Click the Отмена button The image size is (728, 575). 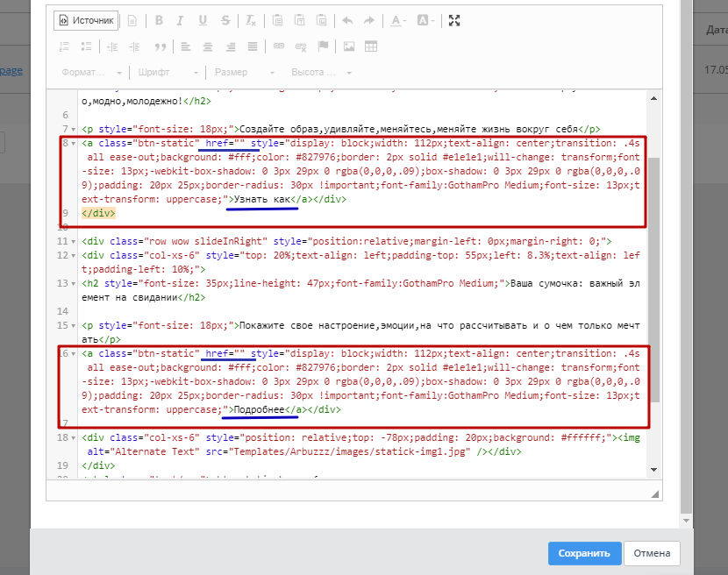tap(653, 553)
